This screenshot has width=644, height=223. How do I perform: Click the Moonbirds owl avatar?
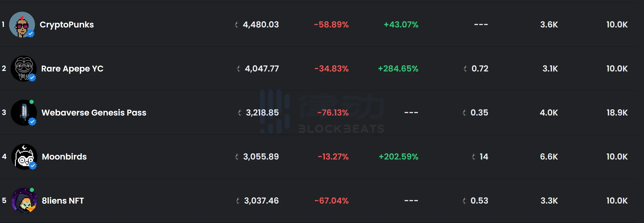[24, 156]
